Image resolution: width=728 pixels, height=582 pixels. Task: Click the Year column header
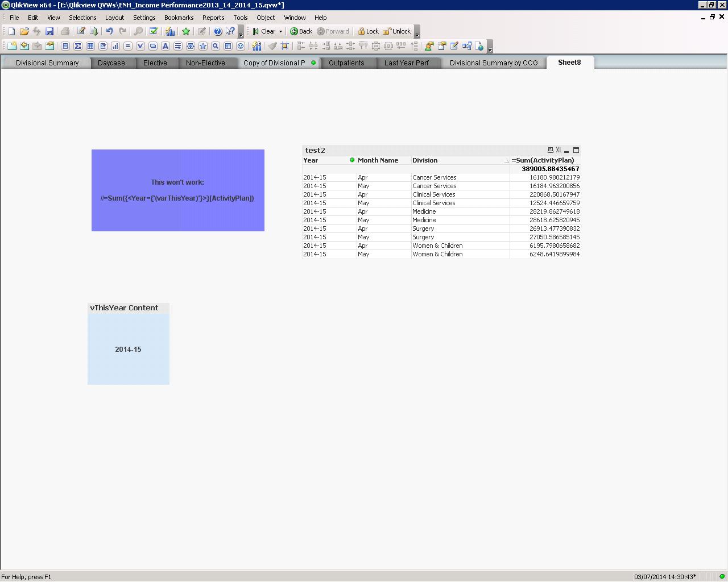click(329, 160)
